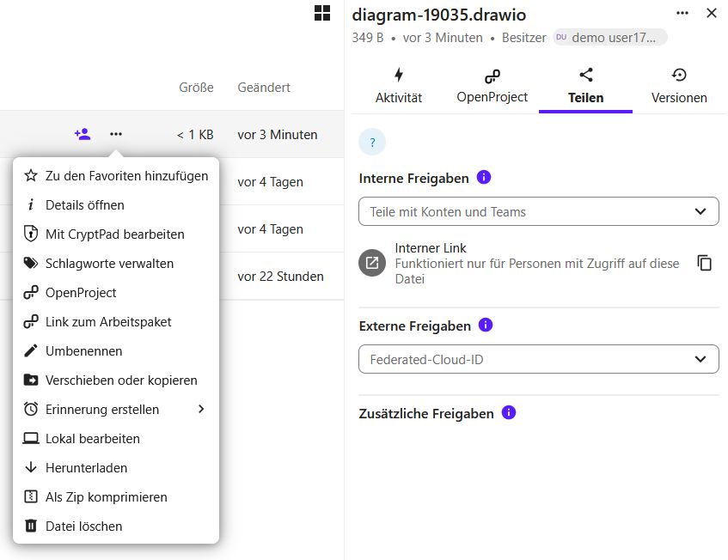The image size is (728, 560).
Task: Expand Teile mit Konten und Teams dropdown
Action: 539,211
